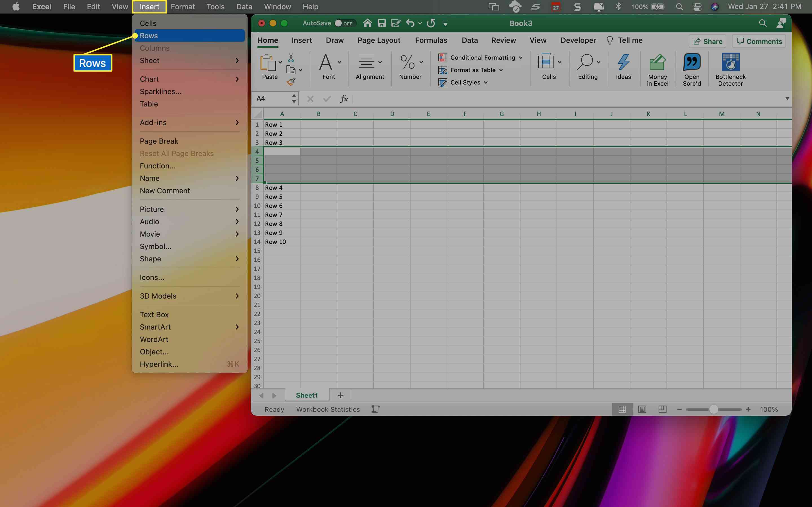Expand the 3D Models submenu
The height and width of the screenshot is (507, 812).
pos(237,295)
